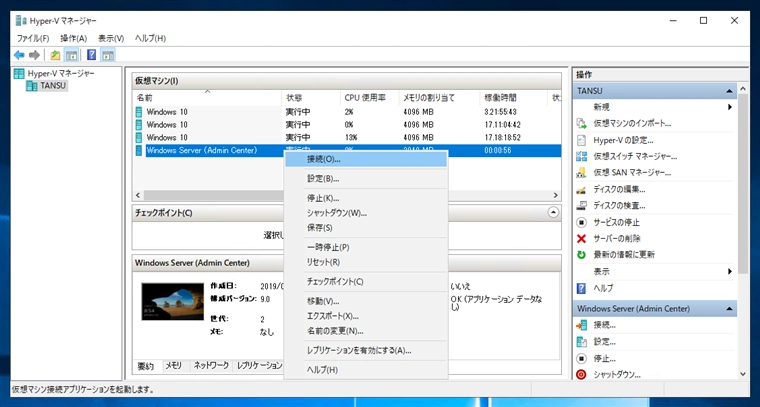The width and height of the screenshot is (760, 407).
Task: Open the 表示(V) menu
Action: coord(111,38)
